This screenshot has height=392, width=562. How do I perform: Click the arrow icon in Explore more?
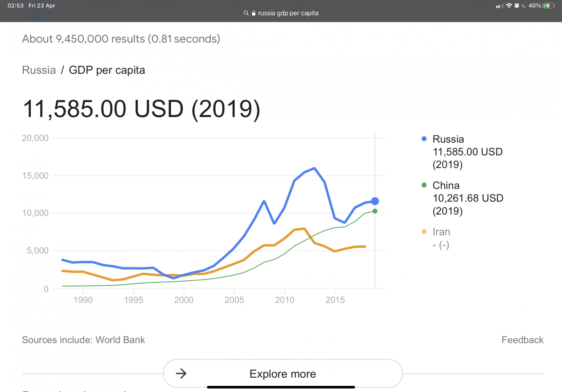click(181, 374)
